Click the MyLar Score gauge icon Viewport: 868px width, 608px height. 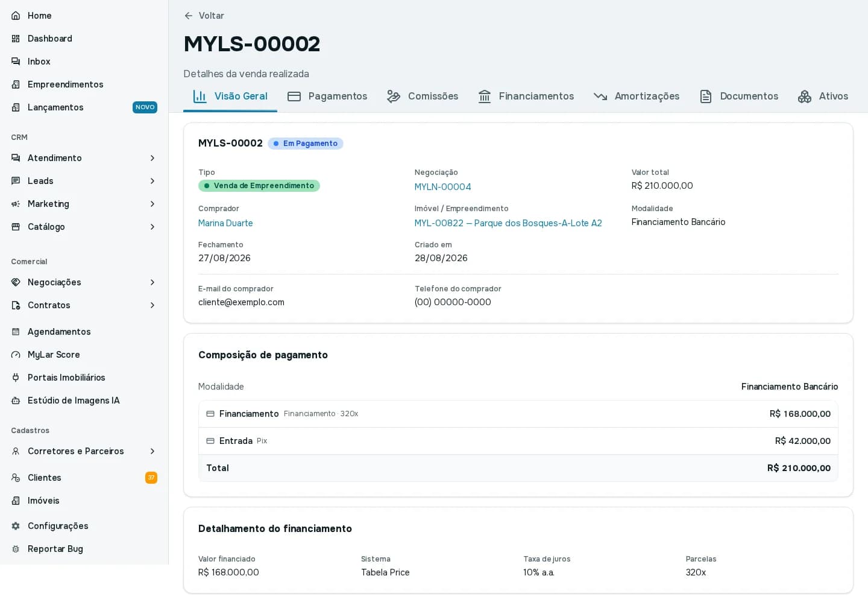coord(16,355)
